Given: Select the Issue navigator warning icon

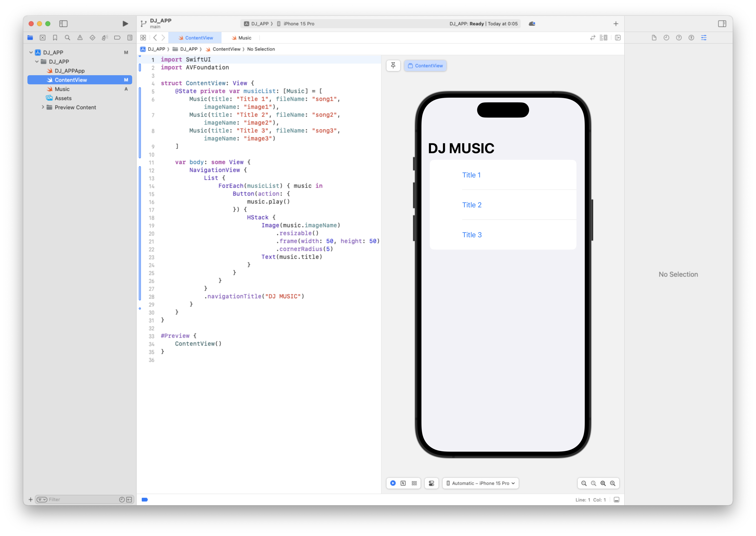Looking at the screenshot, I should click(x=80, y=38).
